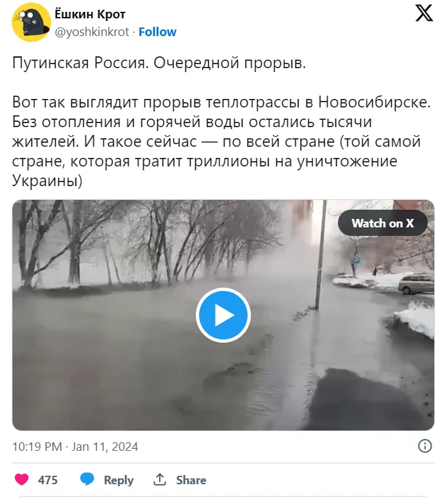Click the parked car in video frame
Screen dimensions: 448x498
417,284
